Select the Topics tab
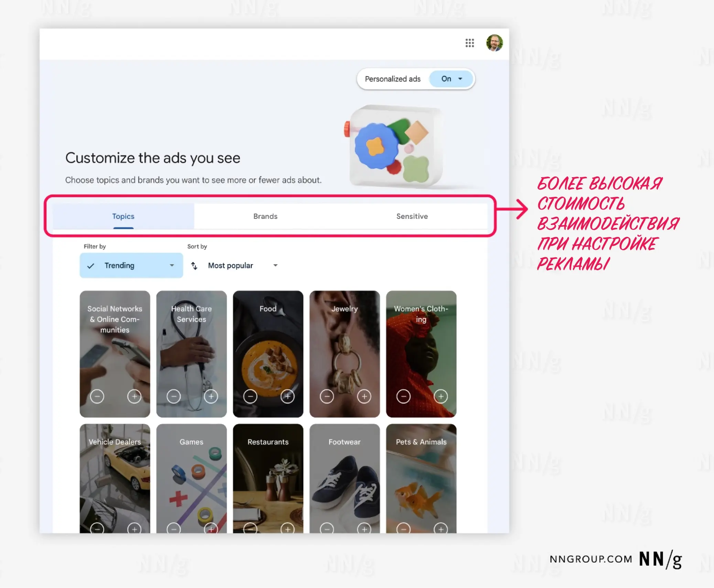 (123, 216)
